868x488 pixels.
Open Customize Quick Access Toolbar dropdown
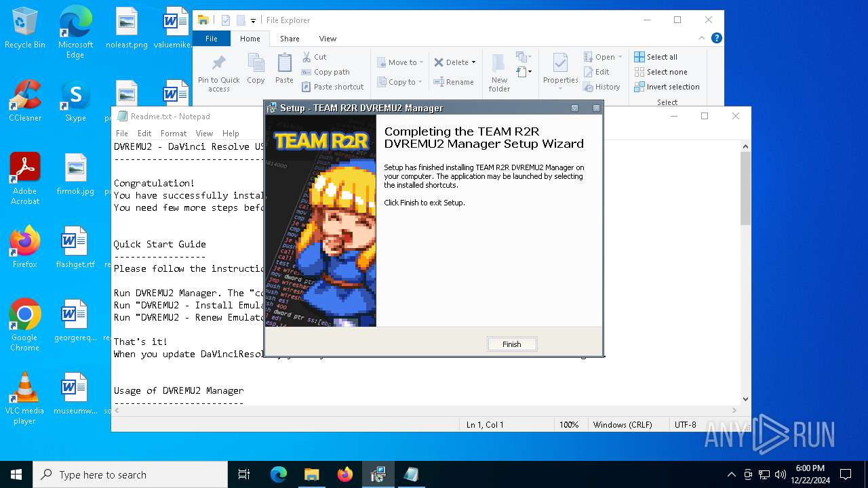click(253, 21)
